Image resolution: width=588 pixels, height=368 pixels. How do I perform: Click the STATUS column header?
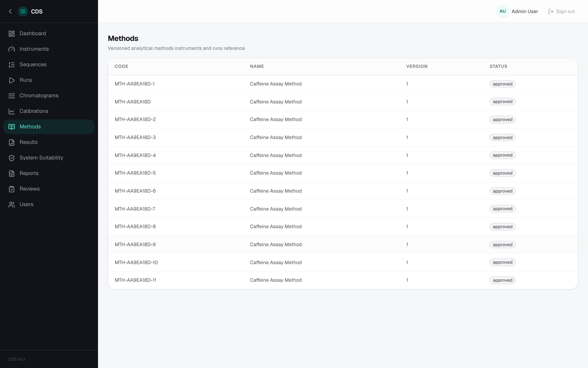coord(498,66)
